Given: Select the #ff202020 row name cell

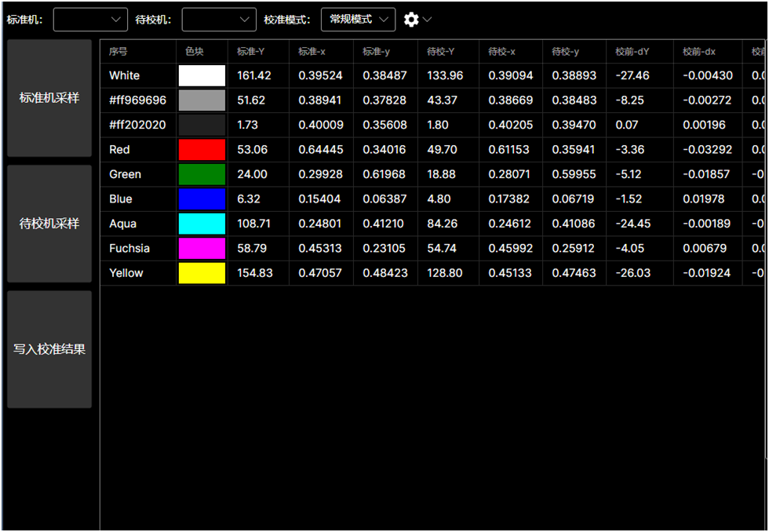Looking at the screenshot, I should [137, 125].
